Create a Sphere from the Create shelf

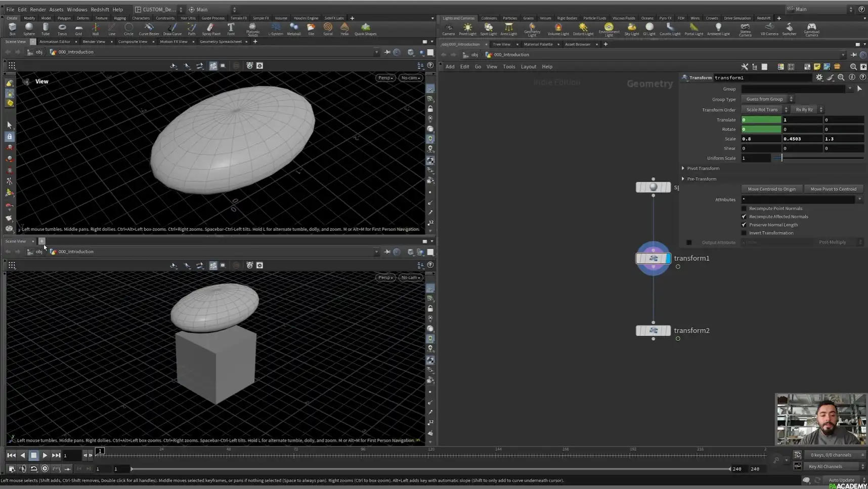(x=29, y=29)
